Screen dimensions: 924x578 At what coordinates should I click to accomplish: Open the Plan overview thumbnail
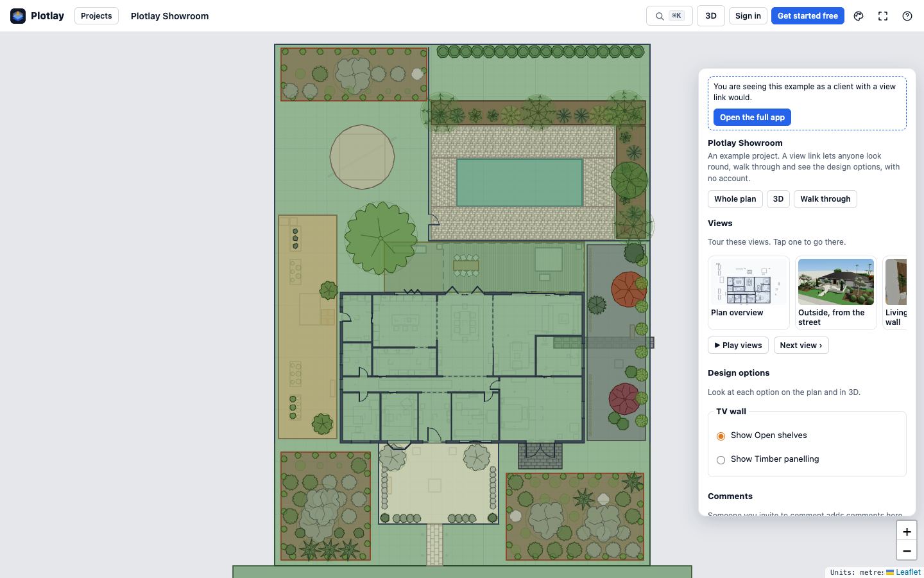pyautogui.click(x=749, y=293)
